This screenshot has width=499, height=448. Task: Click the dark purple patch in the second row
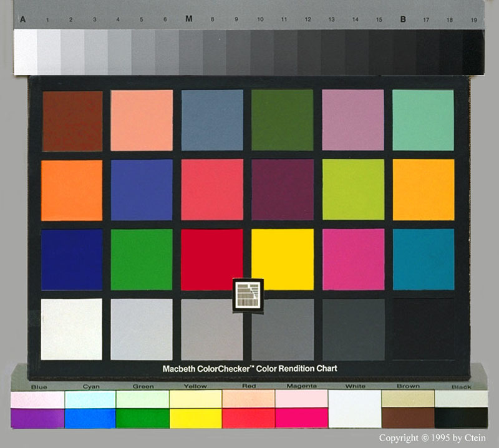point(283,190)
